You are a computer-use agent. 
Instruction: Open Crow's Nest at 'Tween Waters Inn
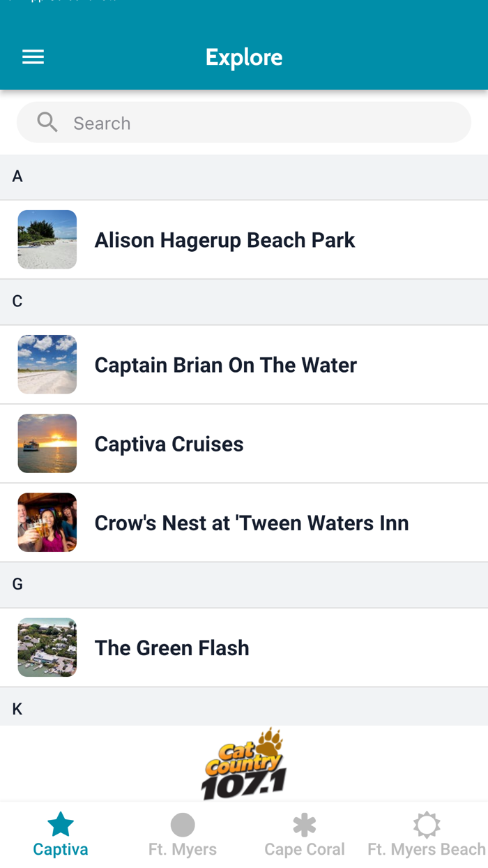coord(252,522)
